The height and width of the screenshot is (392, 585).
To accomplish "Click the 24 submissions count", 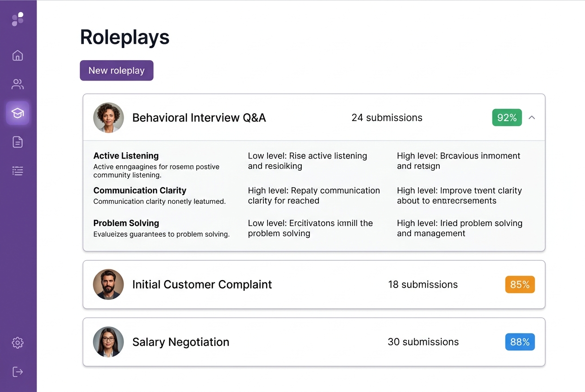I will tap(387, 118).
